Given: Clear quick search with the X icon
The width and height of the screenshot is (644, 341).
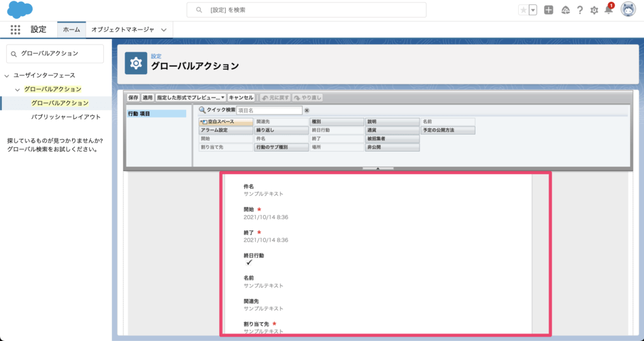Looking at the screenshot, I should click(307, 111).
